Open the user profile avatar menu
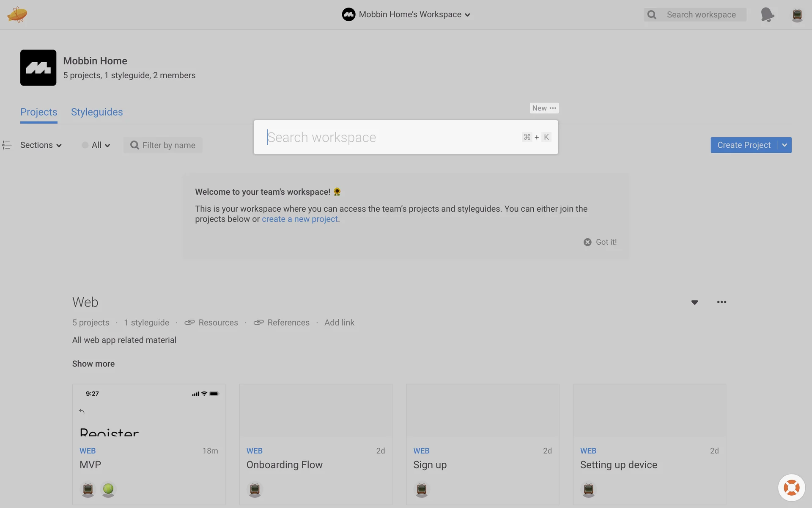This screenshot has height=508, width=812. (x=797, y=14)
